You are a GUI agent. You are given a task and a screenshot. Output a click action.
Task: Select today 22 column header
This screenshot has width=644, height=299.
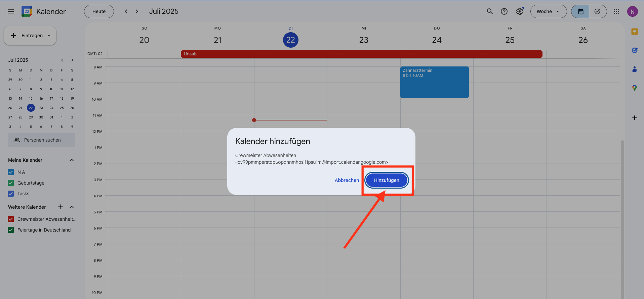(x=291, y=40)
